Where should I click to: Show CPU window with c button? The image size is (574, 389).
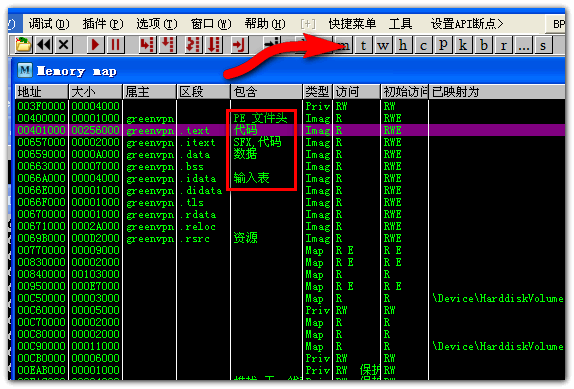[x=423, y=45]
